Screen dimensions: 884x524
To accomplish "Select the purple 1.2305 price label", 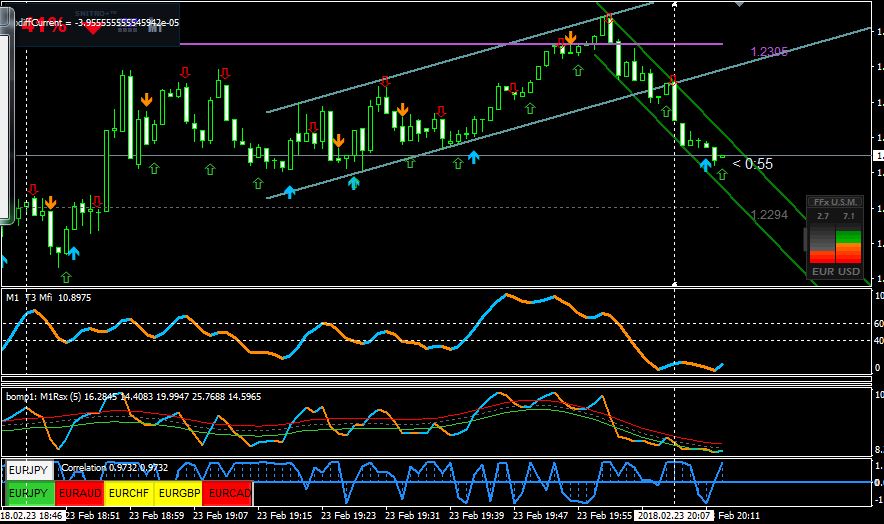I will 769,52.
